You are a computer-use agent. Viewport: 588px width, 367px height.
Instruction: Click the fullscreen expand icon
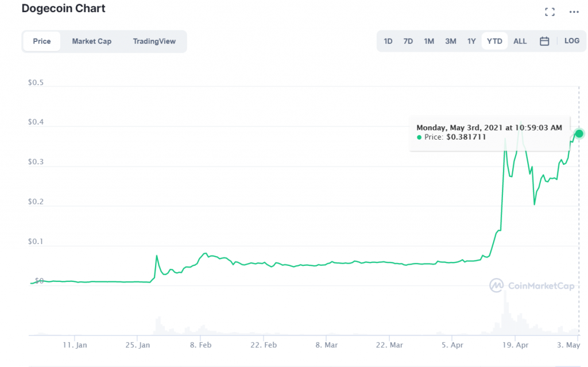(550, 12)
